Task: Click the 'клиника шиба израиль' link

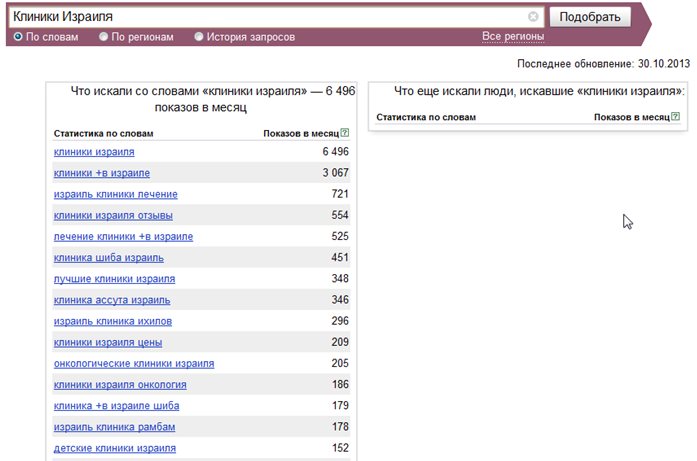Action: [x=109, y=258]
